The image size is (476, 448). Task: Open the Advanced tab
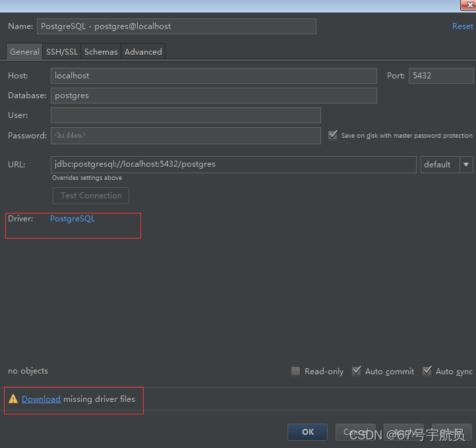(x=143, y=51)
